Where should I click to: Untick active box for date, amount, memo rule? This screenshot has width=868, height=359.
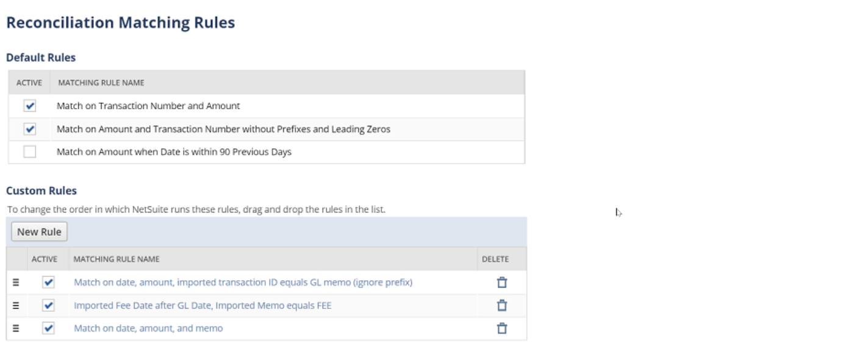49,328
